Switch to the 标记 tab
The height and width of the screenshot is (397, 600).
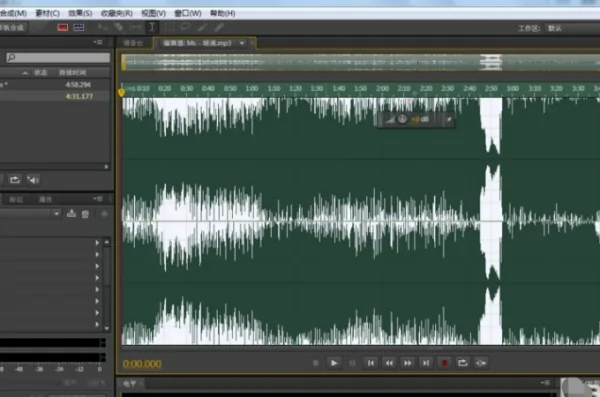point(16,199)
